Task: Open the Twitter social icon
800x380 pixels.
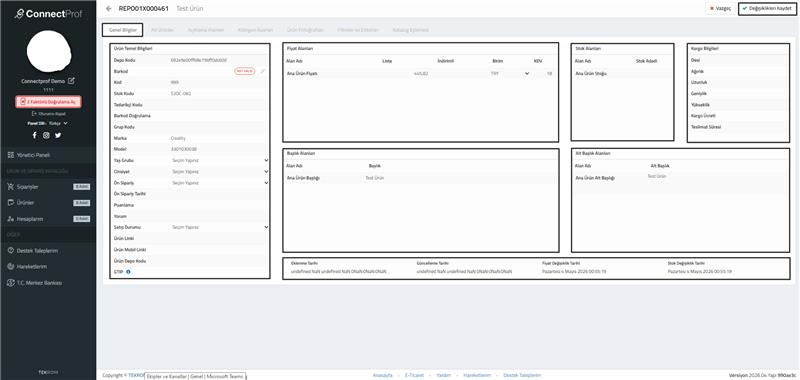Action: (58, 135)
